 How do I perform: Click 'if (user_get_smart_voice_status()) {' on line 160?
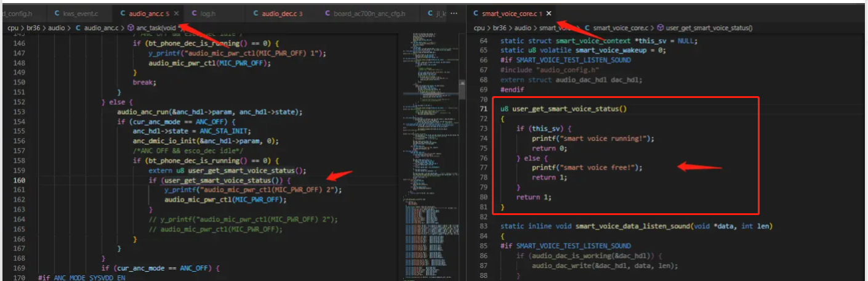pos(220,180)
